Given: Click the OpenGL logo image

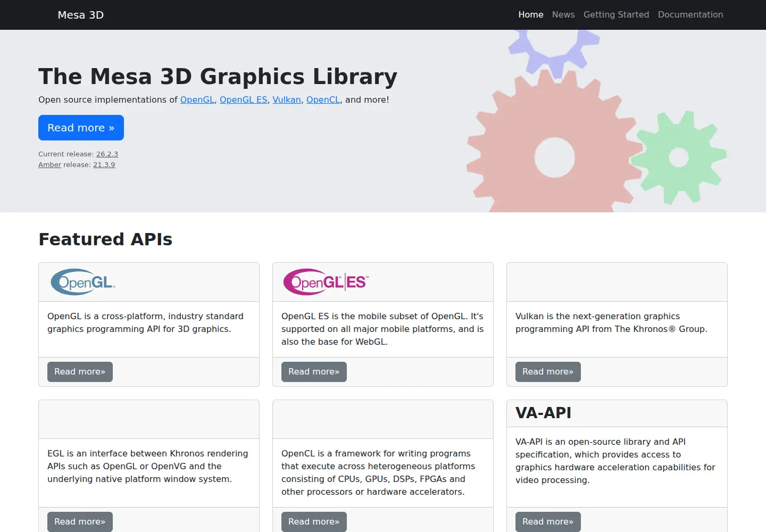Looking at the screenshot, I should coord(83,282).
